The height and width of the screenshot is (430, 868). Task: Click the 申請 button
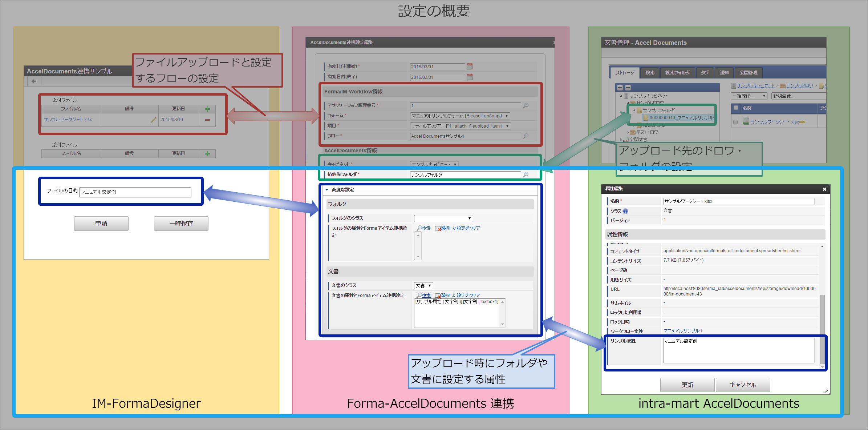tap(101, 223)
